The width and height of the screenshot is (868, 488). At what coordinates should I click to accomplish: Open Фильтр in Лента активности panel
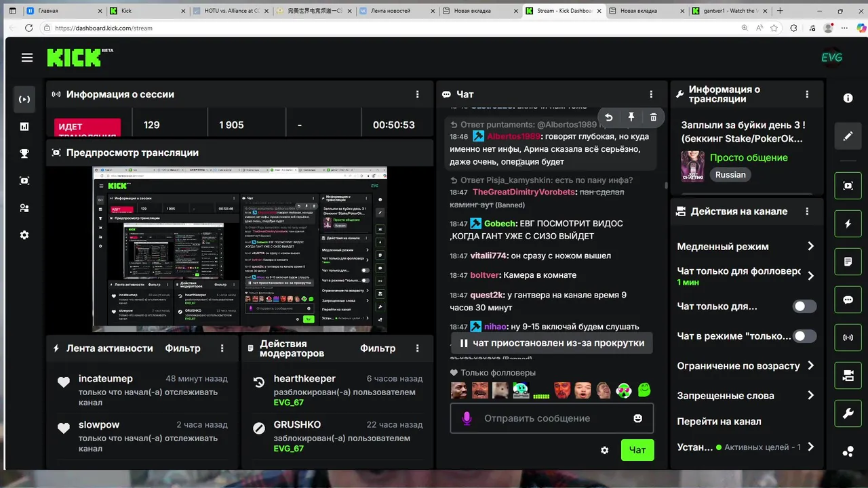(x=183, y=348)
